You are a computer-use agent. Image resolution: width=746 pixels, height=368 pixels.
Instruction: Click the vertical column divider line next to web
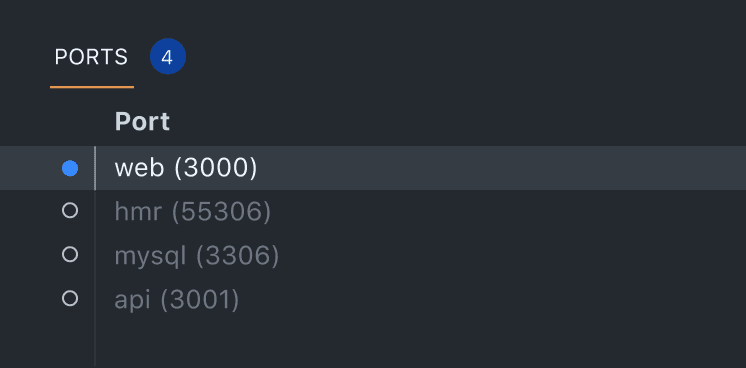coord(95,168)
